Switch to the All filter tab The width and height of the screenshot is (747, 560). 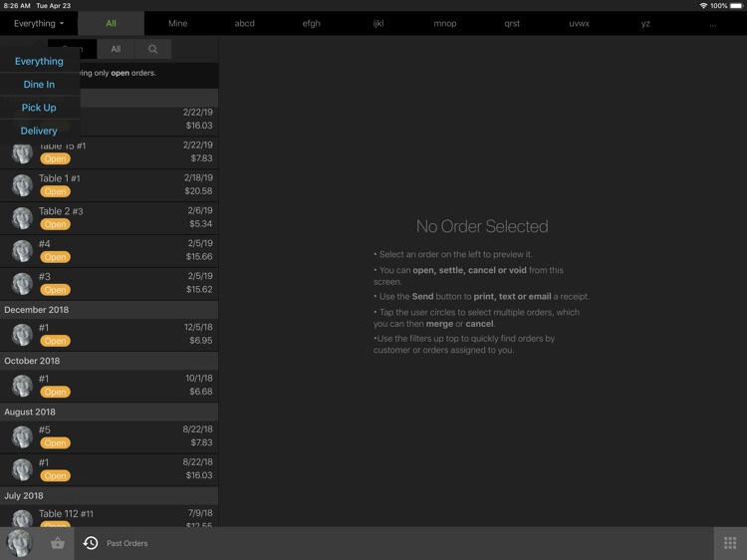(111, 23)
